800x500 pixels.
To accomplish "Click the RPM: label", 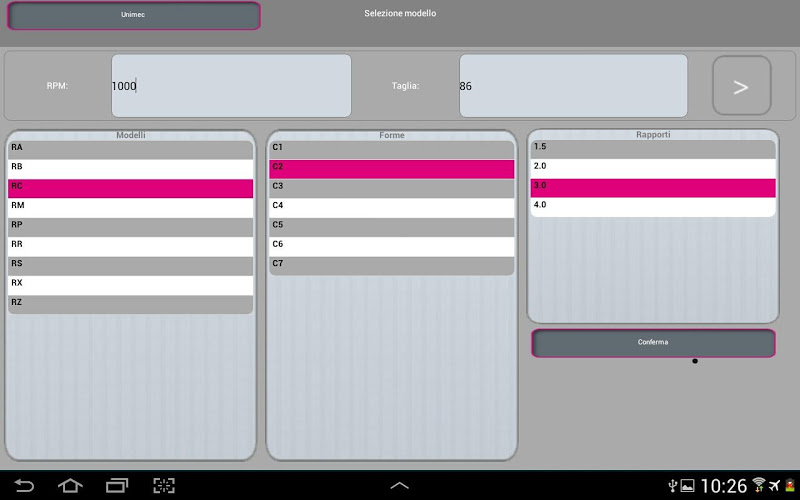I will [57, 86].
